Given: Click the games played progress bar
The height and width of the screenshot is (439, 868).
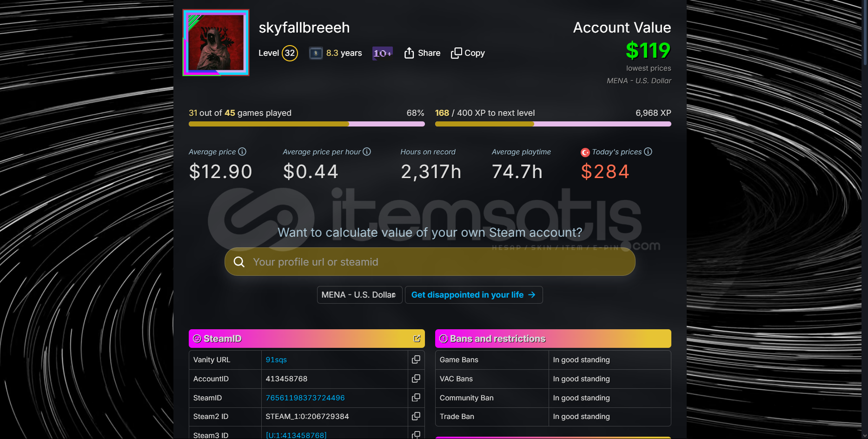Looking at the screenshot, I should [x=307, y=124].
